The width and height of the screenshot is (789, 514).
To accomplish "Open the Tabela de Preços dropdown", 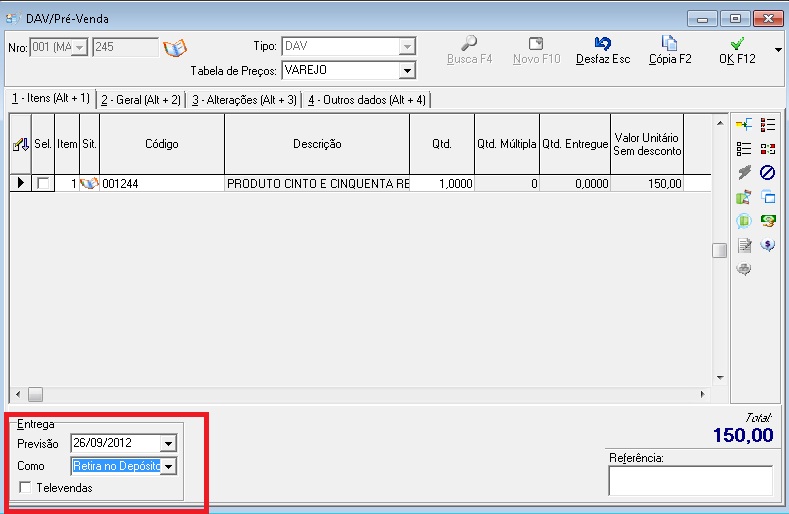I will pos(406,71).
